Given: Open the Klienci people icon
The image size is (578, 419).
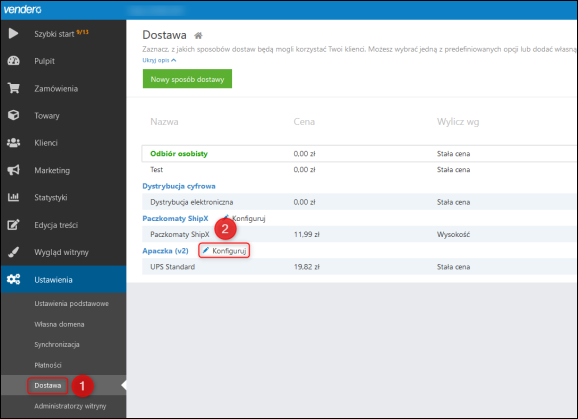Looking at the screenshot, I should click(14, 143).
